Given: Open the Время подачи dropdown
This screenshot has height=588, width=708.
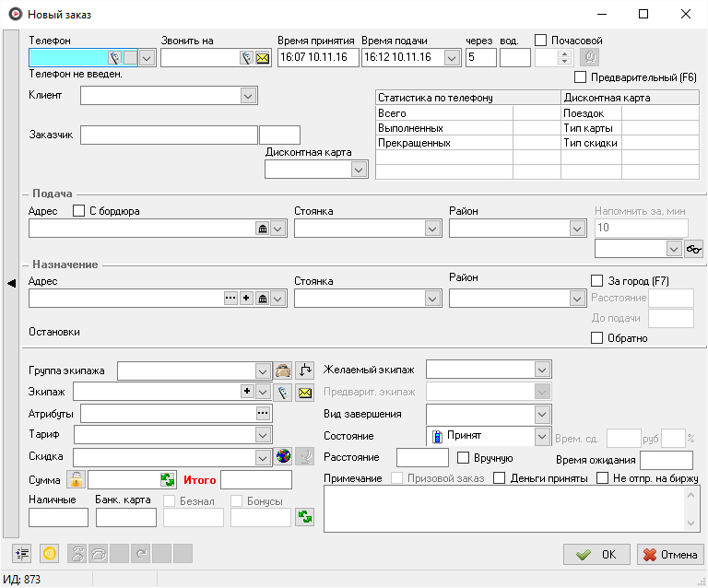Looking at the screenshot, I should (452, 58).
